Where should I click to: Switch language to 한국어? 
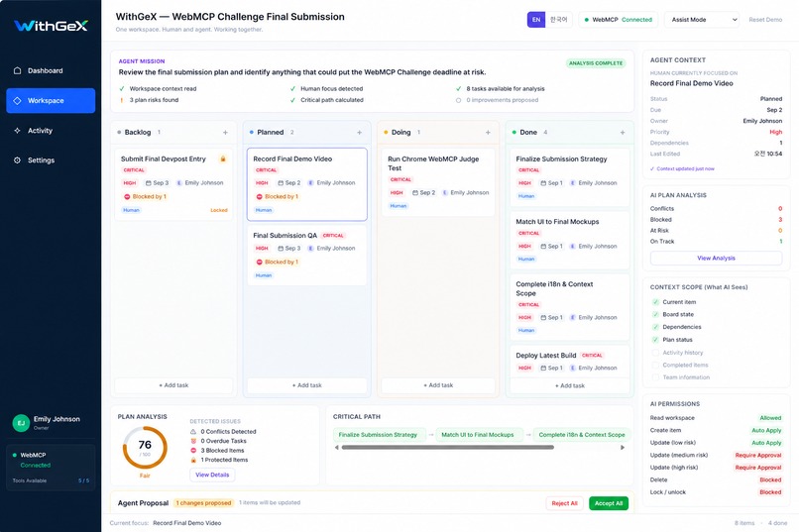pyautogui.click(x=558, y=20)
